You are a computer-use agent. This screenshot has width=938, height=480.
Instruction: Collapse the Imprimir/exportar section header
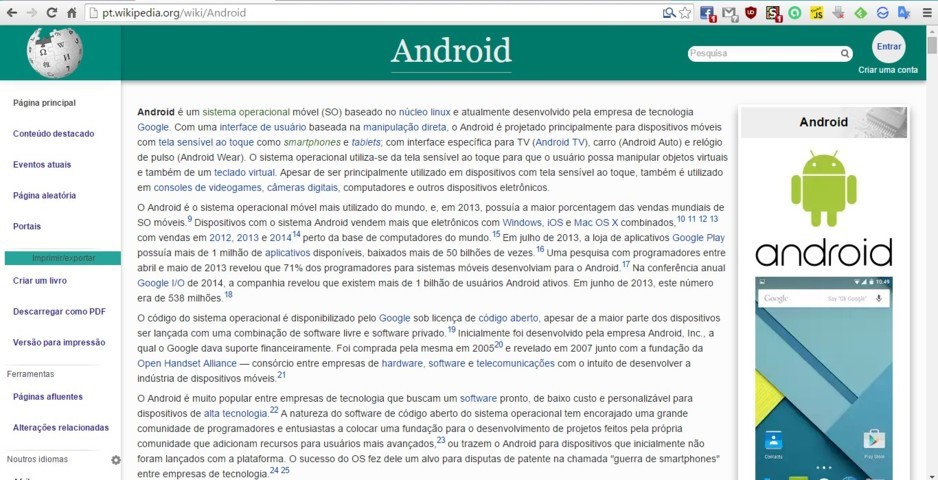point(63,258)
